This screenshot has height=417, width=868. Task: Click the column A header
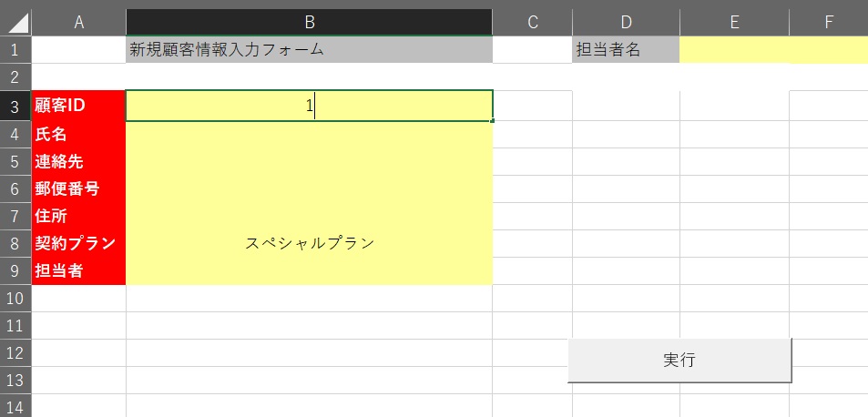(78, 22)
